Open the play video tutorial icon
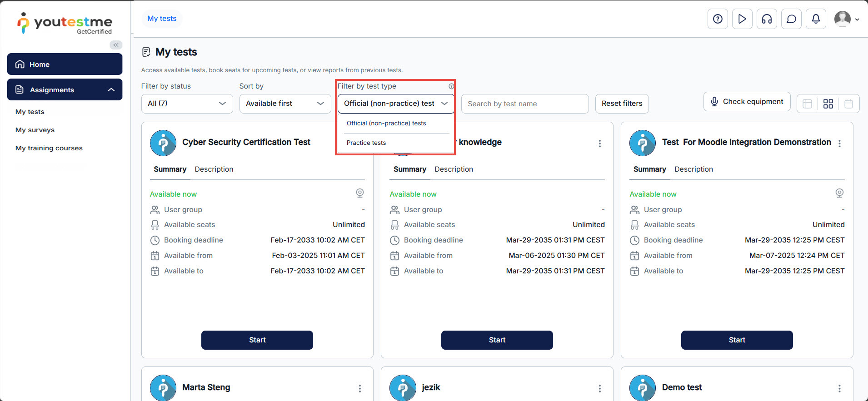Screen dimensions: 868x401 (742, 19)
